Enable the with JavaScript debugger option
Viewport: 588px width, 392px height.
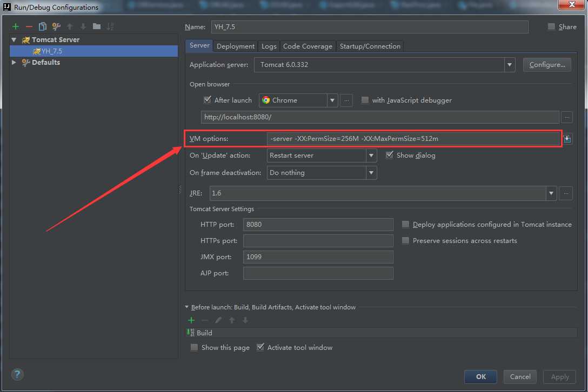364,100
